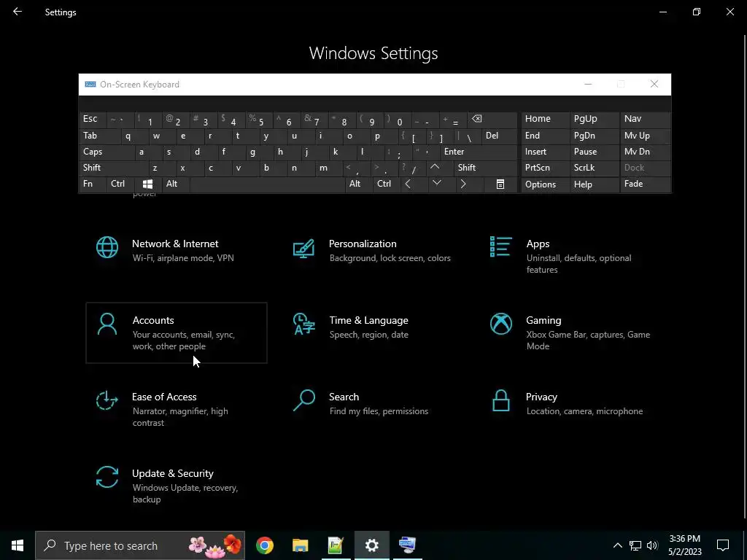Open the Ease of Access icon
Screen dimensions: 747x560
tap(107, 400)
